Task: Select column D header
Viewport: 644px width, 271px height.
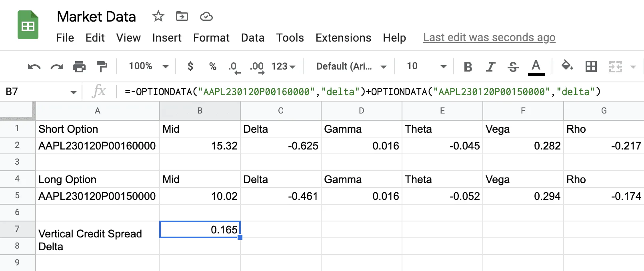Action: pos(362,111)
